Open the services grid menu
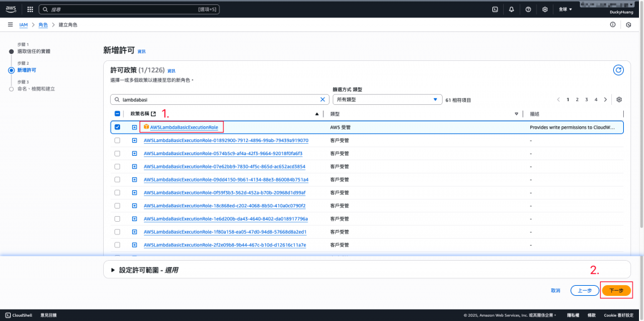 click(30, 9)
